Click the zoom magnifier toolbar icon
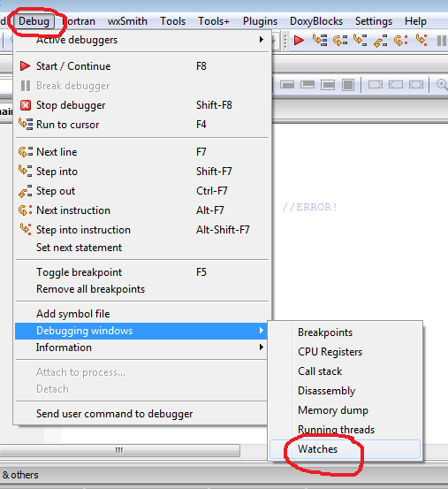This screenshot has width=448, height=489. click(442, 85)
